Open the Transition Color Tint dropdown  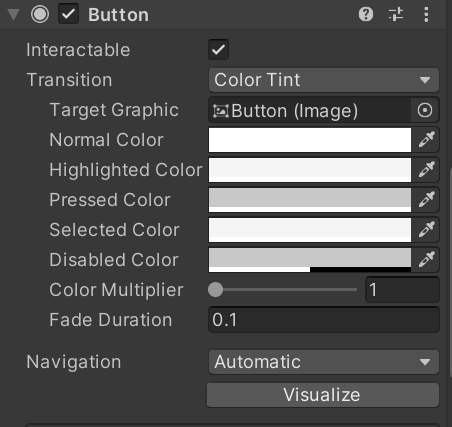[x=324, y=80]
